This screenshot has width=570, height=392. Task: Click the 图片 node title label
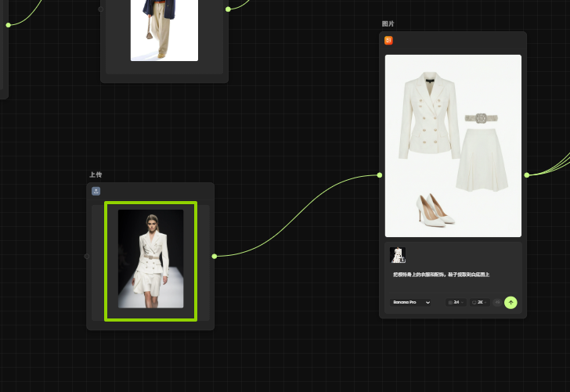[x=388, y=24]
